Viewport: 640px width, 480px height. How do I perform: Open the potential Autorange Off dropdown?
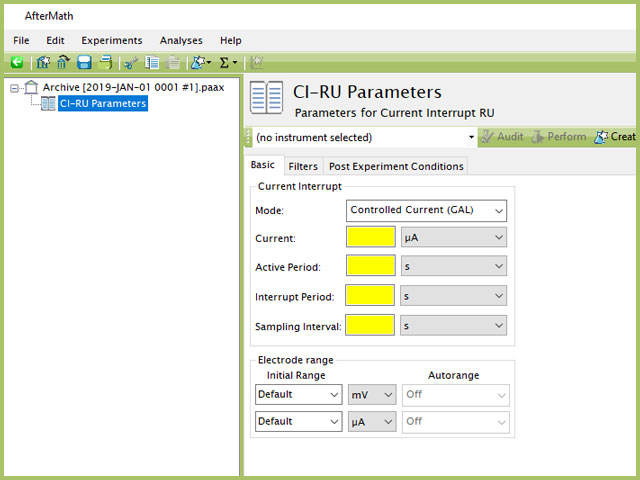coord(456,395)
